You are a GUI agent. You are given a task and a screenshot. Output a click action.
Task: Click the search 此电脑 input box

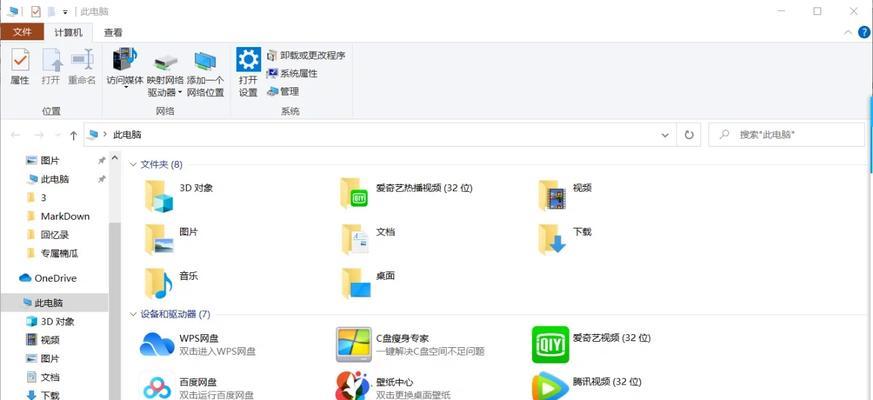point(786,135)
